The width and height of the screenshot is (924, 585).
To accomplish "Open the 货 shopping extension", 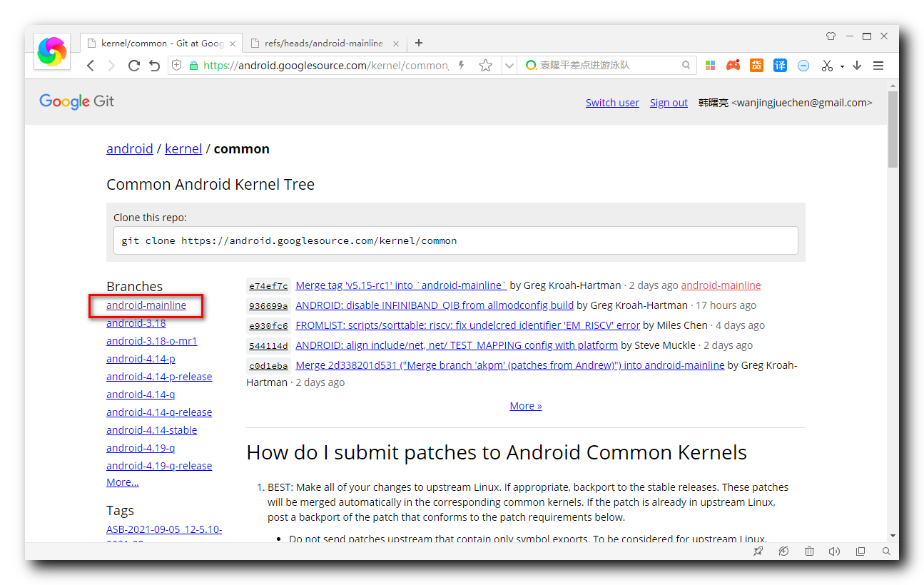I will click(x=756, y=65).
